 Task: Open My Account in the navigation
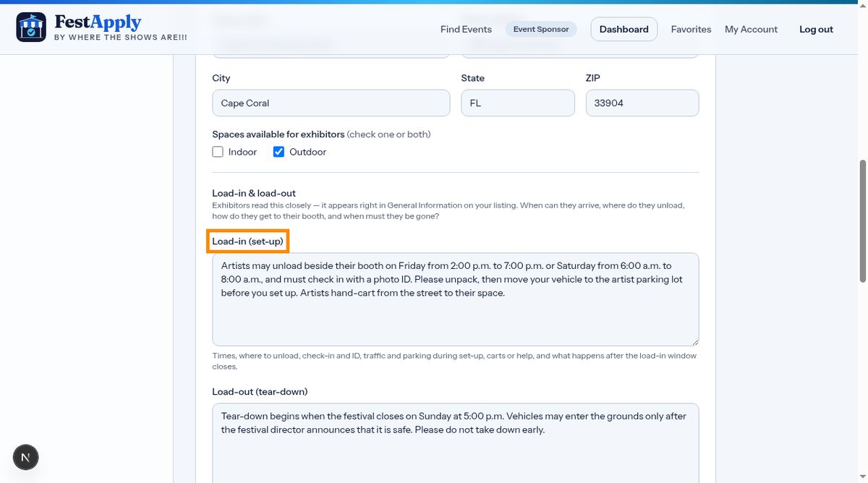[751, 30]
